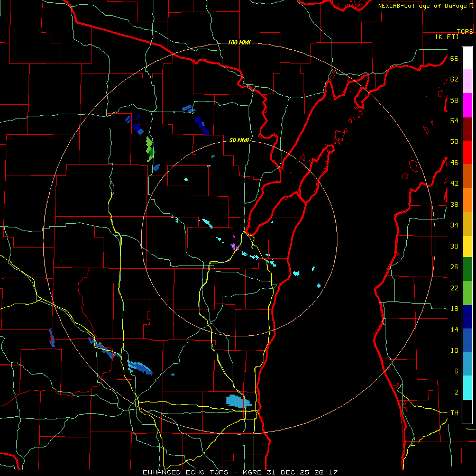Click the dark red 50-54 kft swatch
Viewport: 476px width, 476px height.
467,129
